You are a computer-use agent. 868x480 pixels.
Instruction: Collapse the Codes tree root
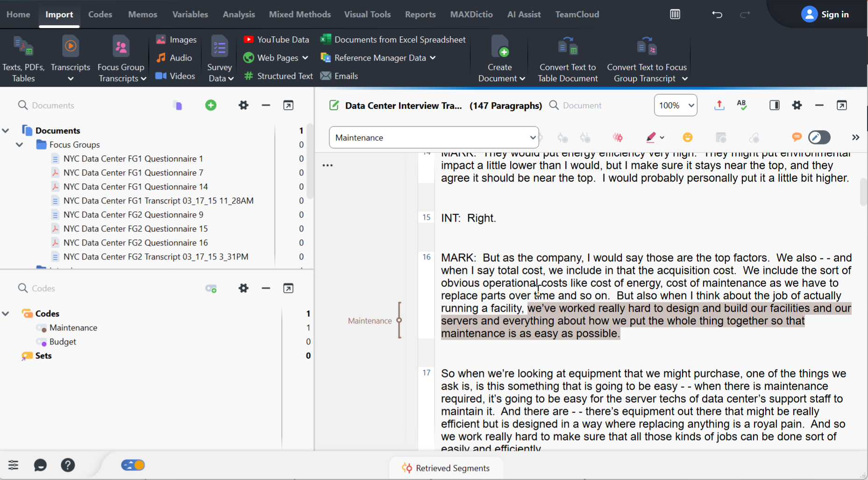pyautogui.click(x=6, y=314)
